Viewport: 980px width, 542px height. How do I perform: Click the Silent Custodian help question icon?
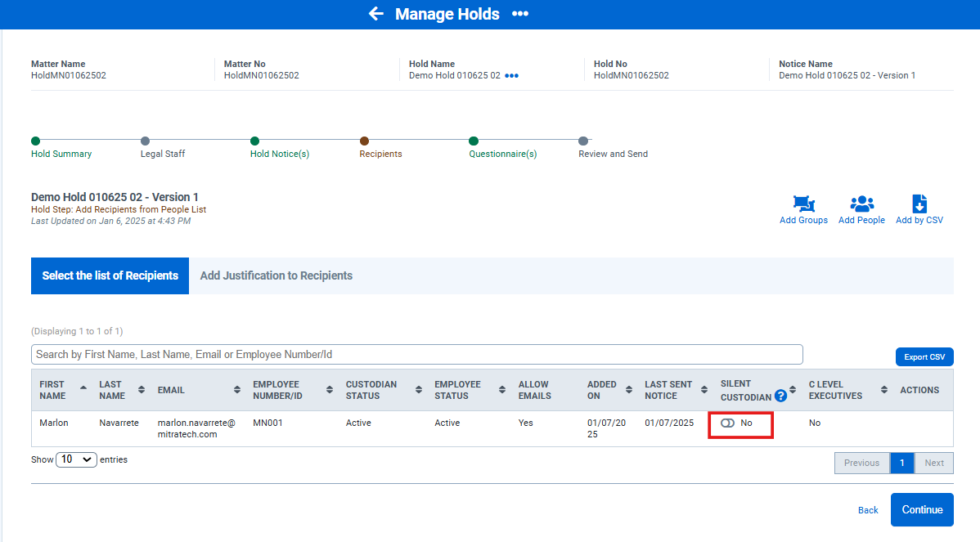tap(780, 396)
